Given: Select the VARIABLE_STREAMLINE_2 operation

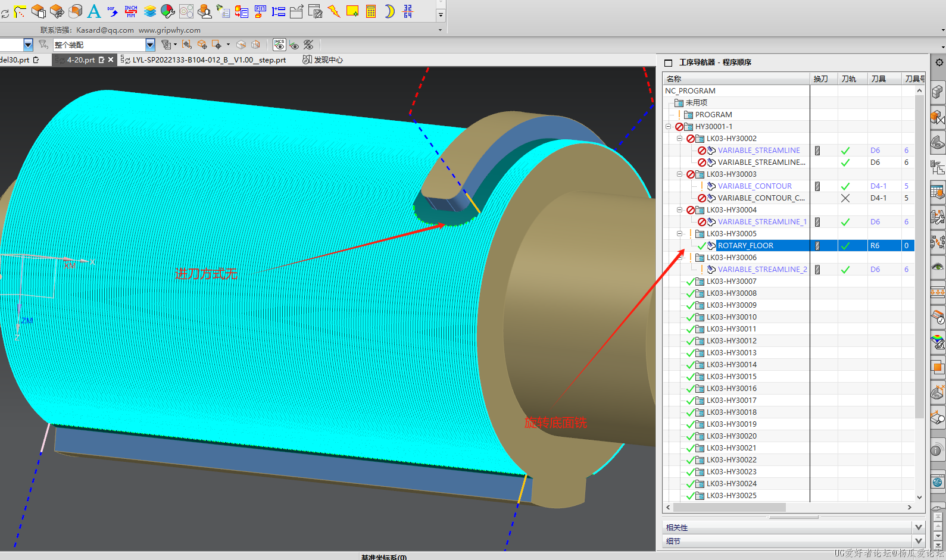Looking at the screenshot, I should click(762, 270).
